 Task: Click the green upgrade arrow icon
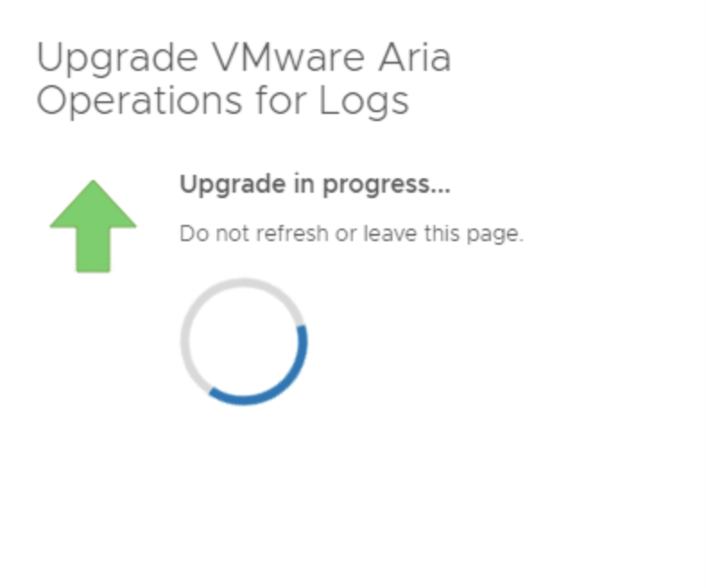click(x=93, y=226)
